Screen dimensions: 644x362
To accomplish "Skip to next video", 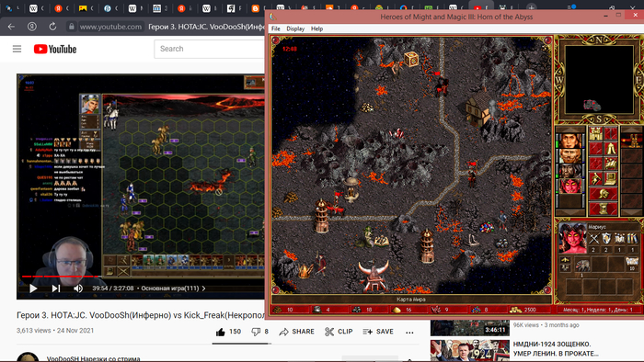I will (56, 288).
